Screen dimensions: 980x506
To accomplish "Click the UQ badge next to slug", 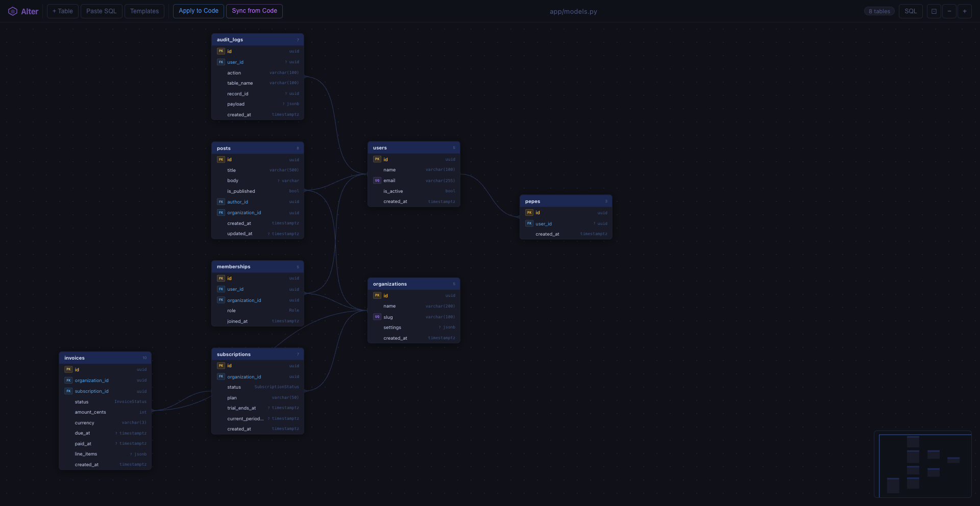I will pyautogui.click(x=377, y=317).
